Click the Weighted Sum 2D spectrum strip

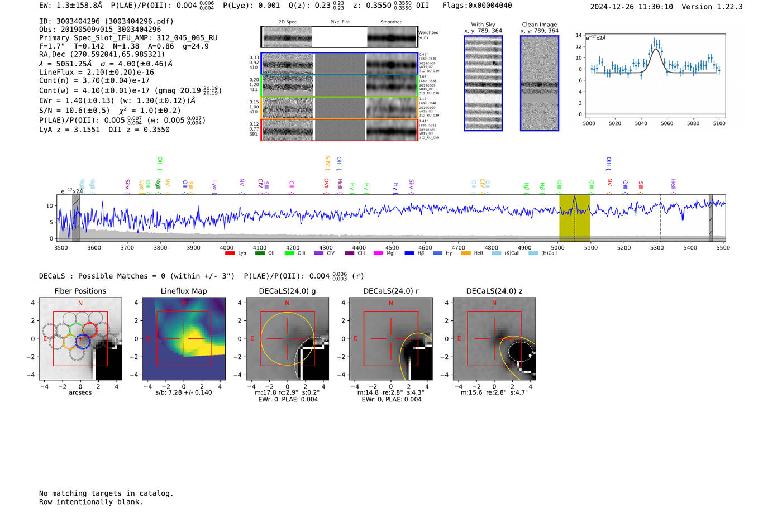click(x=340, y=37)
